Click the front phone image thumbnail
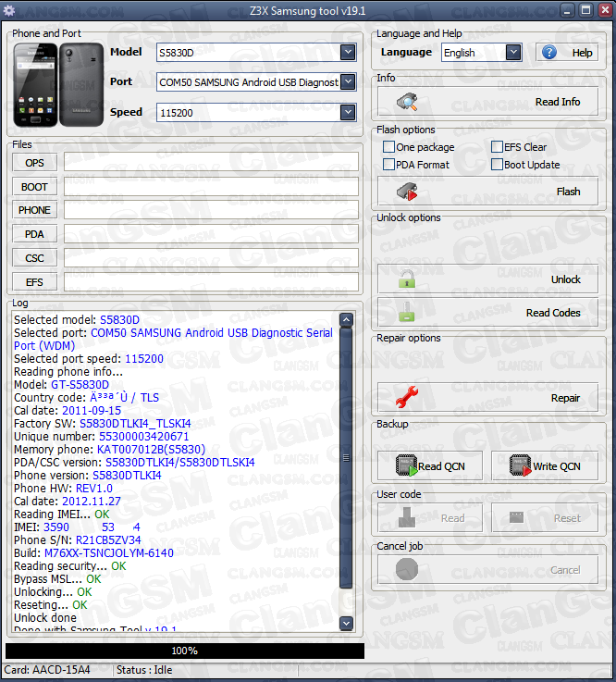Viewport: 616px width, 682px height. tap(35, 85)
